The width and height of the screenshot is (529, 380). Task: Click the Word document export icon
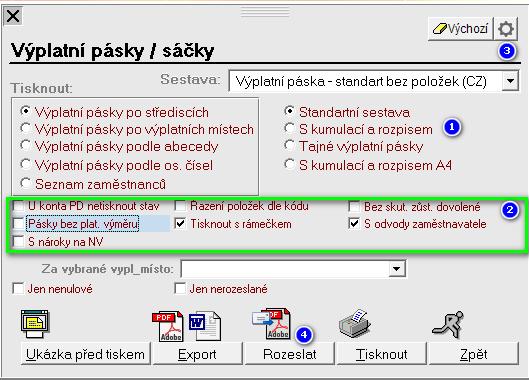click(205, 326)
